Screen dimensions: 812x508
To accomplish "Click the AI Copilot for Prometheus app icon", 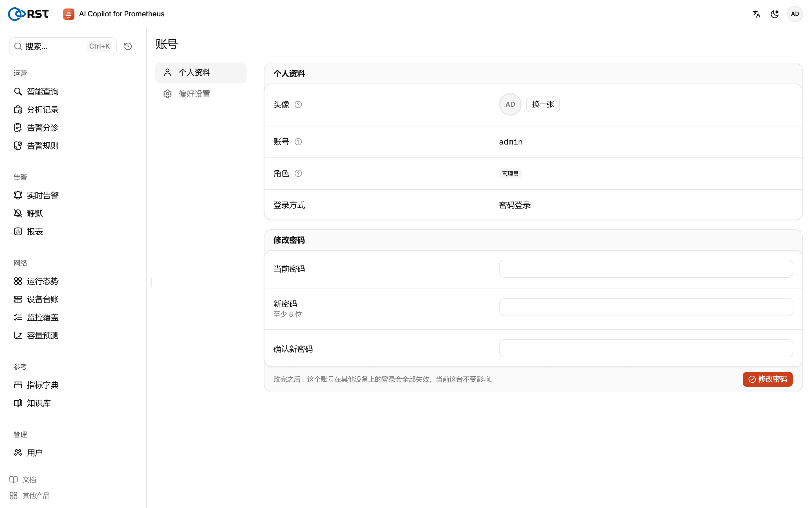I will 69,14.
